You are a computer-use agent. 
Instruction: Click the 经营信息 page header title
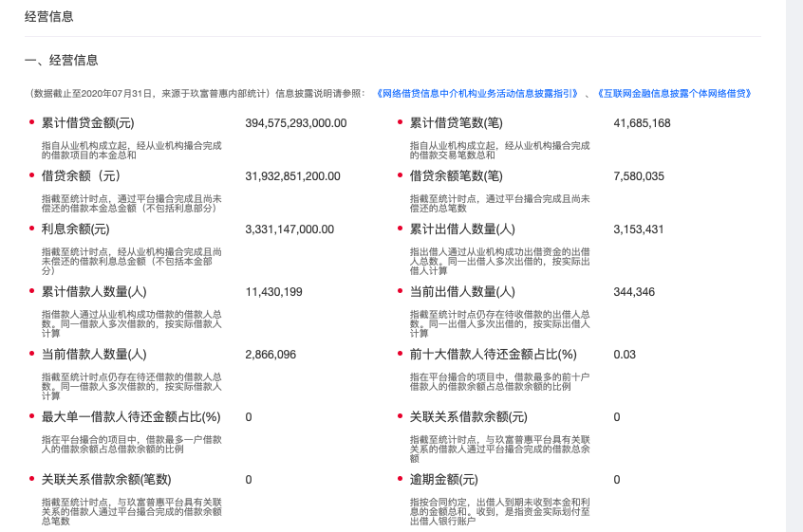(x=49, y=17)
